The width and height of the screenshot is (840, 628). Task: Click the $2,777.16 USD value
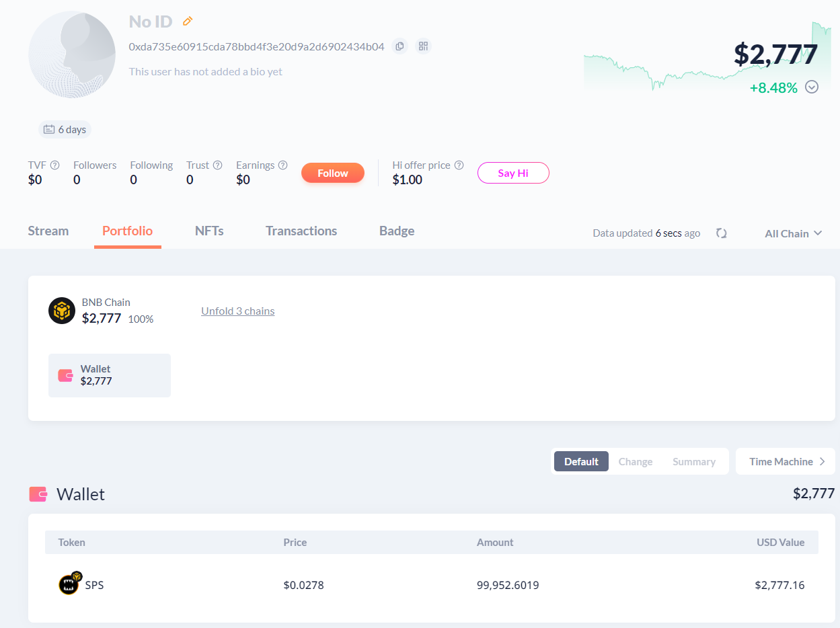(780, 585)
